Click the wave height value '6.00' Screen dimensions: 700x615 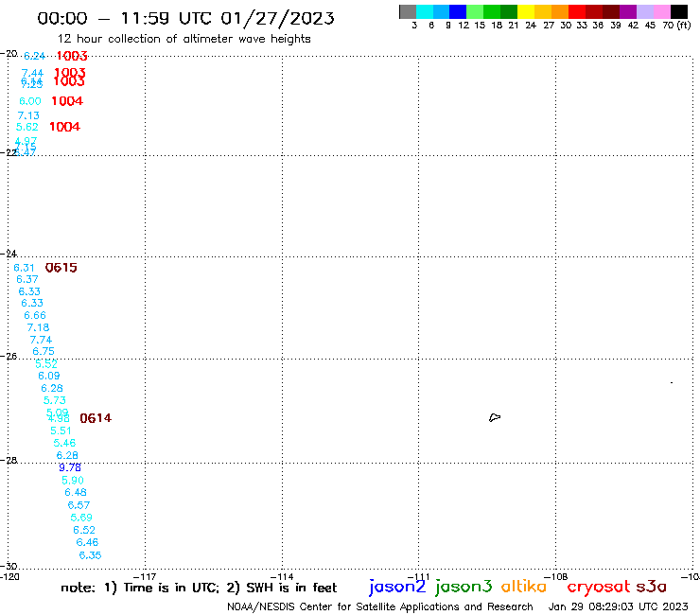click(30, 101)
